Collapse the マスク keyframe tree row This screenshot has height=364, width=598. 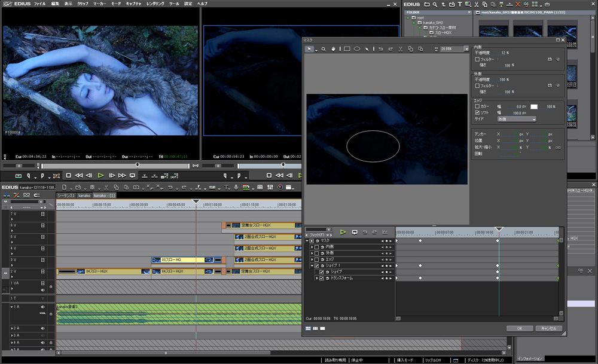point(307,241)
